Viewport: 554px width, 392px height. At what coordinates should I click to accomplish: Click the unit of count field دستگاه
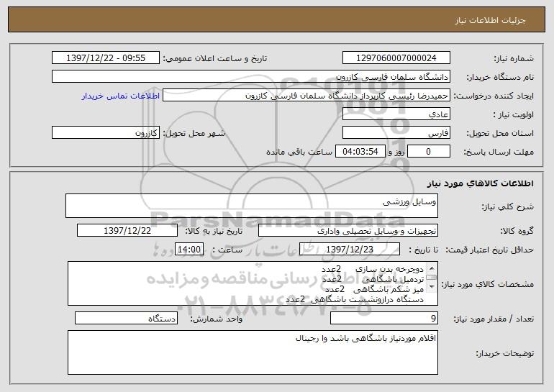coord(126,318)
